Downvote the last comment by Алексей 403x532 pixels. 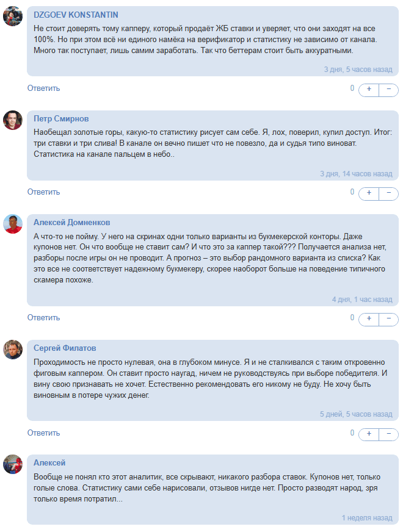pyautogui.click(x=390, y=530)
